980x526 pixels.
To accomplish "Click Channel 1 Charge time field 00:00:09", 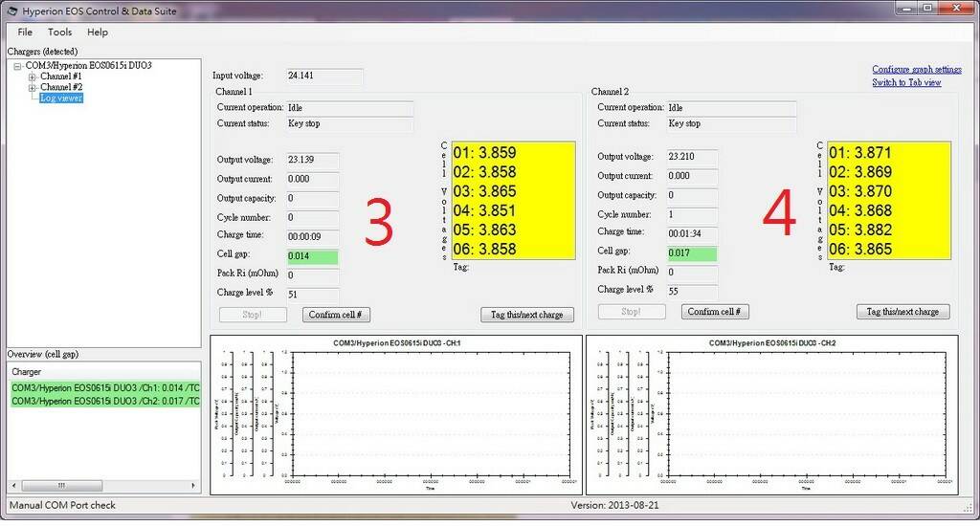I will pos(313,237).
